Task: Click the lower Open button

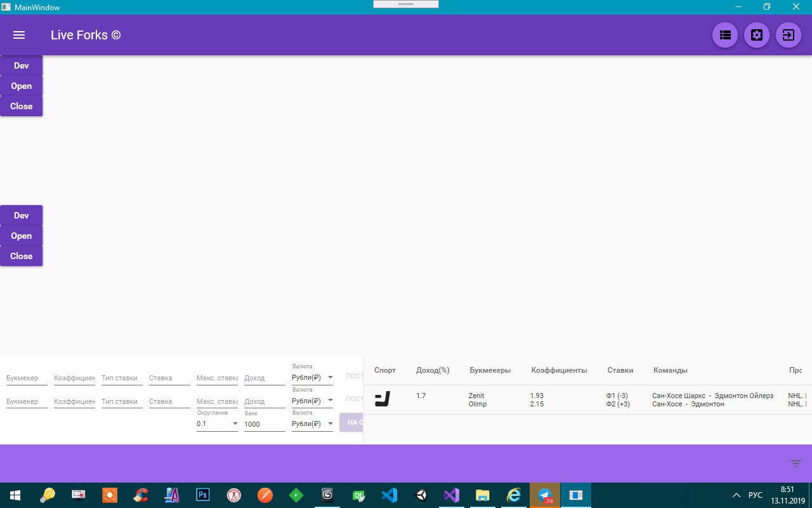Action: [22, 236]
